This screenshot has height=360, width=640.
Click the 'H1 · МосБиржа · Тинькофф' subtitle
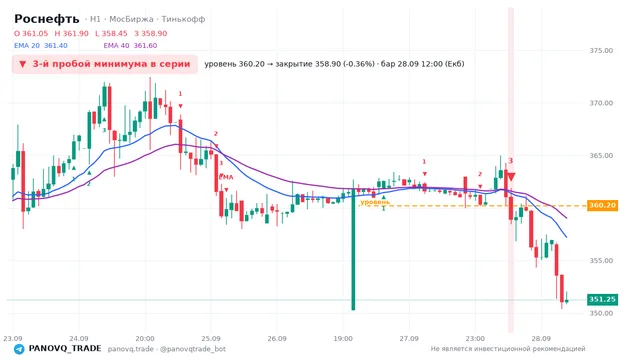[147, 19]
